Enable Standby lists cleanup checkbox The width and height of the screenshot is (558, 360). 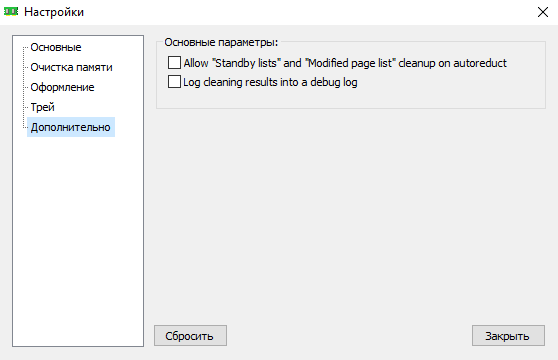174,63
